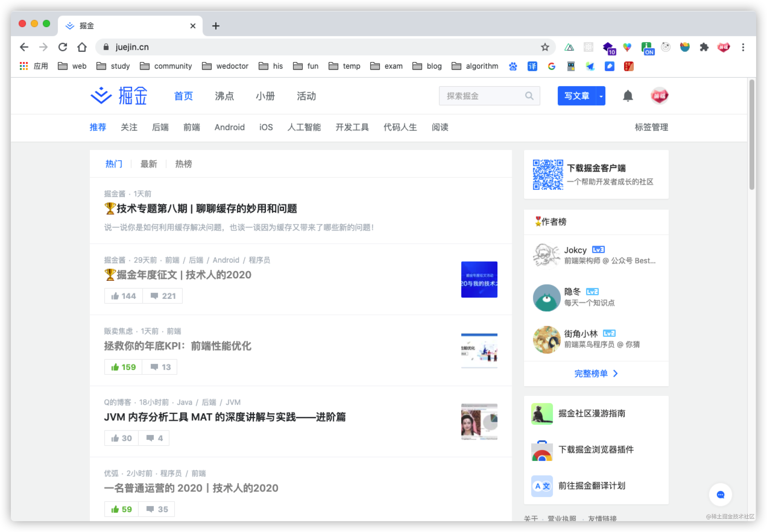Toggle like on 一名普通运营的 2020 (59)
The image size is (767, 532).
(121, 509)
